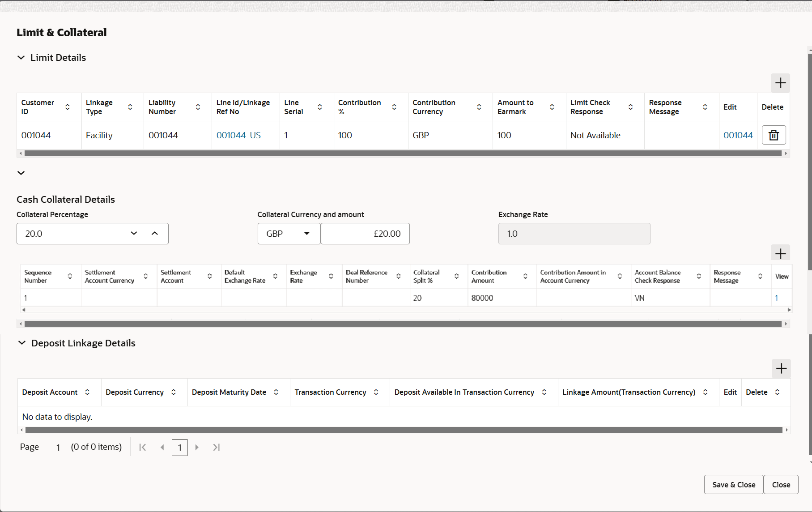Sort by Limit Check Response column
This screenshot has width=812, height=512.
(630, 107)
